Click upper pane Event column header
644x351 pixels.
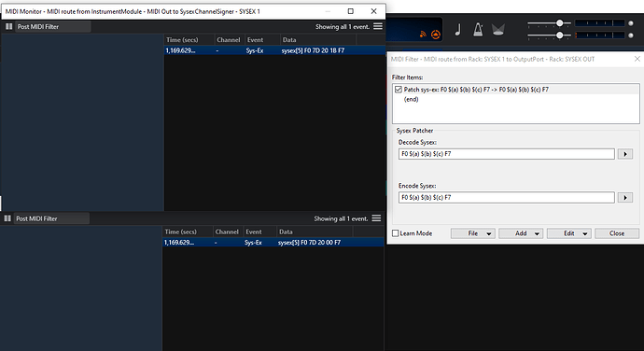(262, 40)
